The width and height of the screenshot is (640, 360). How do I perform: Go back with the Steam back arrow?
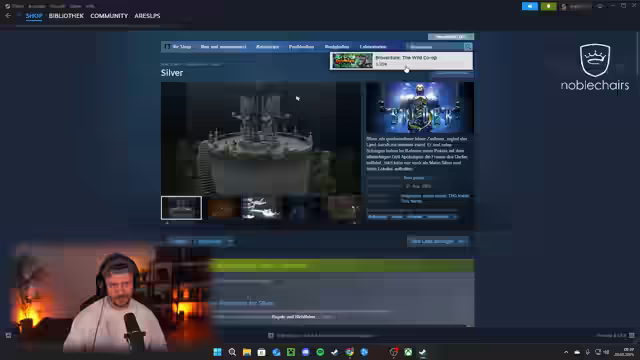(x=8, y=16)
